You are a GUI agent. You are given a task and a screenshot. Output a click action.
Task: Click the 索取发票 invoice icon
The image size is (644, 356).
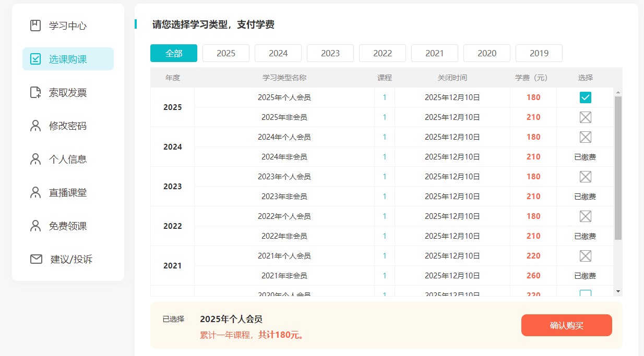tap(34, 92)
